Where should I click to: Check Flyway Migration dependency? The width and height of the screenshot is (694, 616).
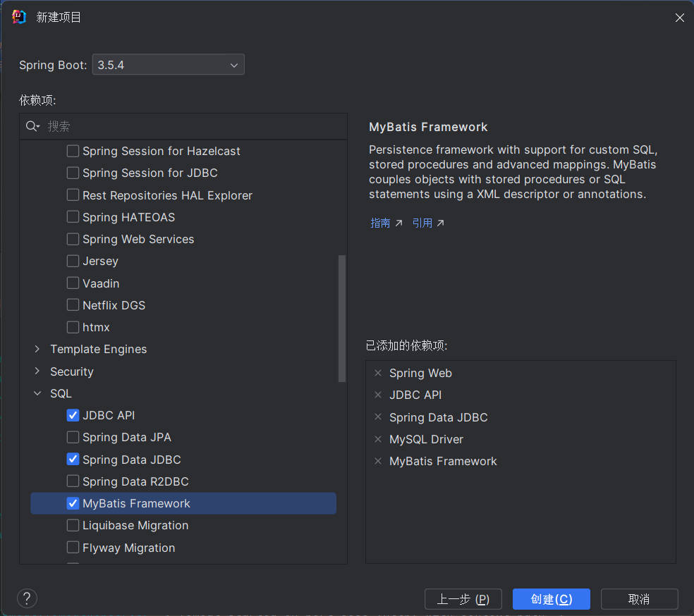73,547
